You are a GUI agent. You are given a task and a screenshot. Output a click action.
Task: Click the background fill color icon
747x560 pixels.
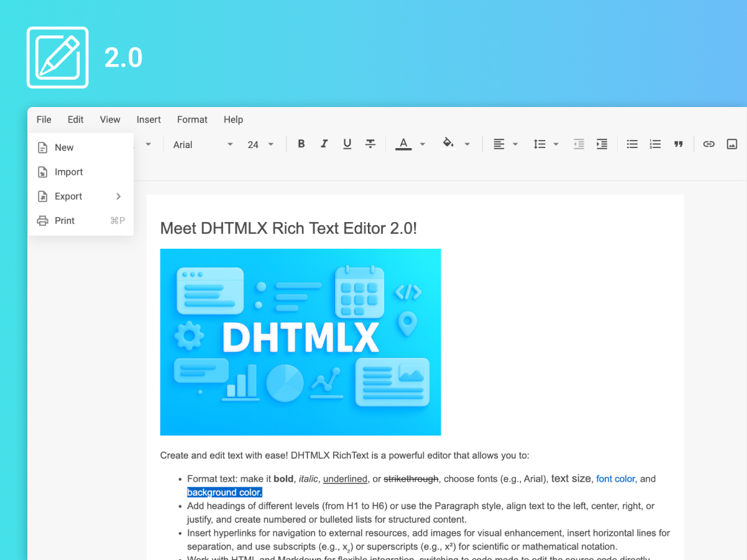(448, 144)
